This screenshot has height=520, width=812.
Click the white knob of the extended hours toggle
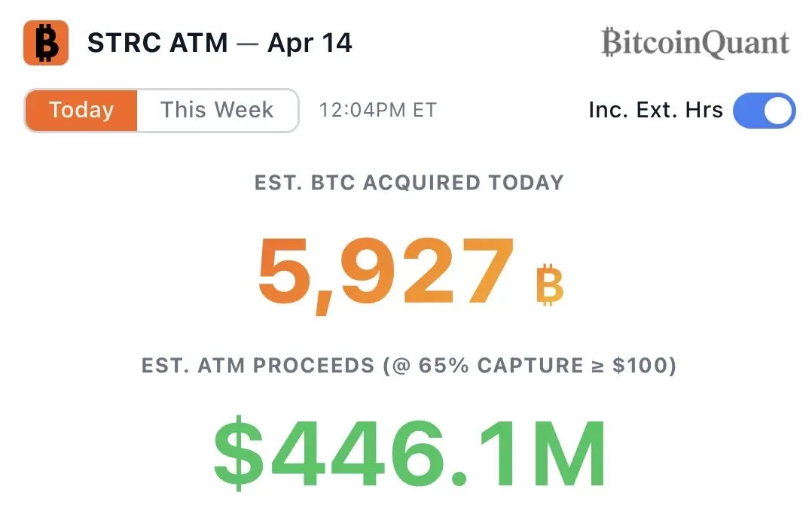coord(778,110)
